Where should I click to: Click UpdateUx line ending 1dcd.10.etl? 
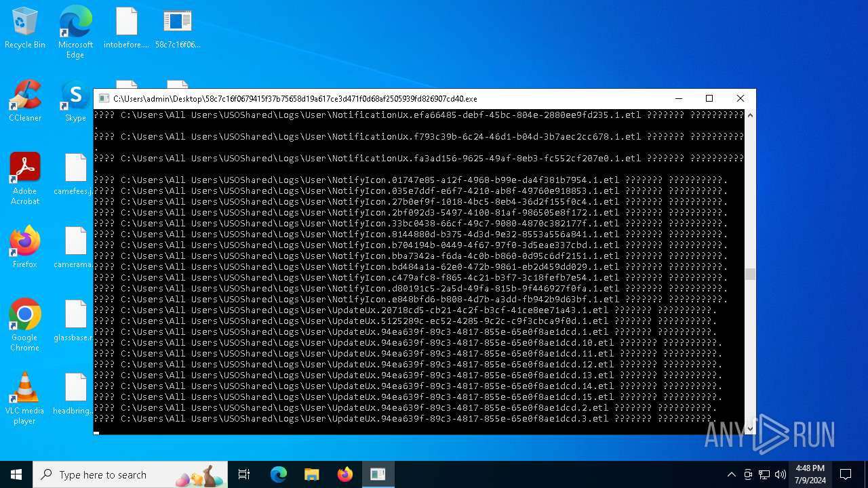(408, 343)
